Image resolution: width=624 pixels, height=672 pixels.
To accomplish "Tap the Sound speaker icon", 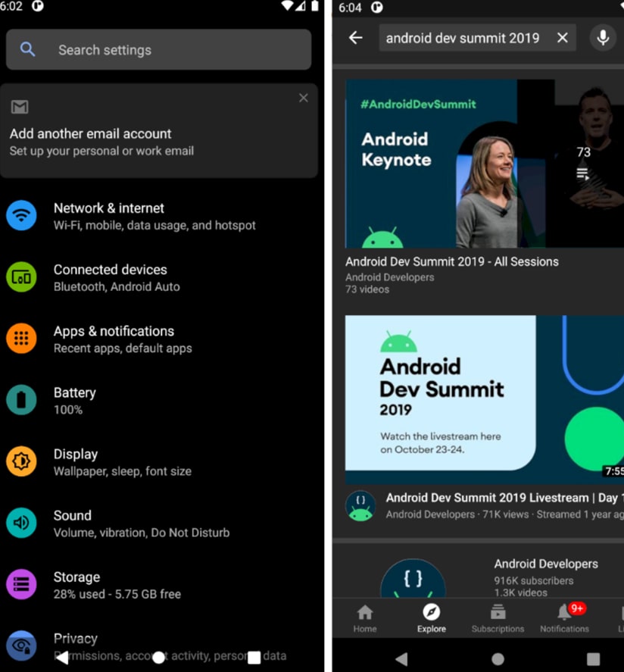I will coord(21,523).
